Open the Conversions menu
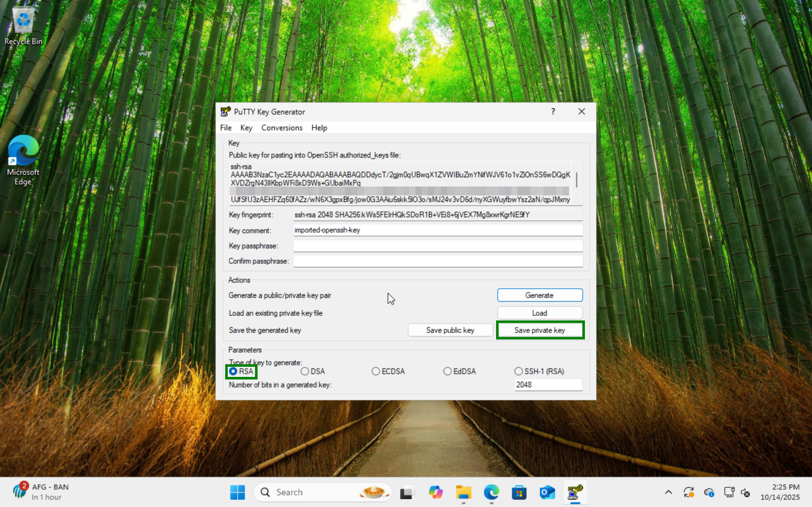Viewport: 812px width, 507px height. pyautogui.click(x=281, y=128)
